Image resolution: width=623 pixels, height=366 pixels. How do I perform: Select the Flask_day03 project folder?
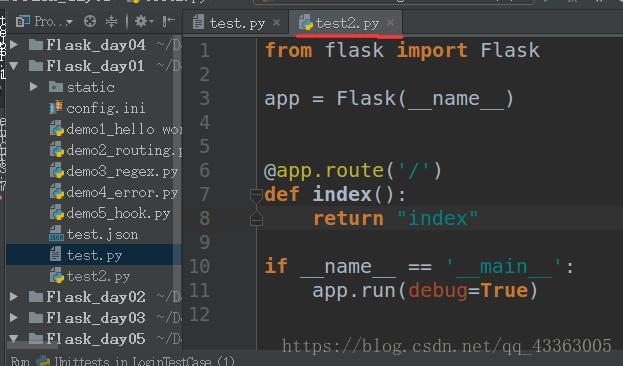point(95,318)
